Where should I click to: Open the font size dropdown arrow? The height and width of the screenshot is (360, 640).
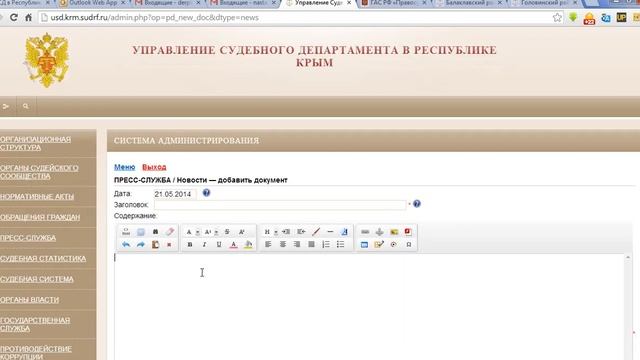[216, 232]
